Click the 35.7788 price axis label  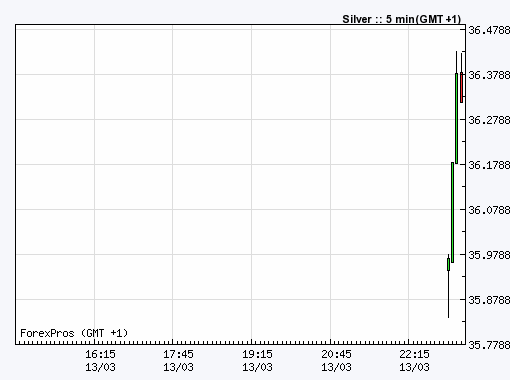[489, 345]
